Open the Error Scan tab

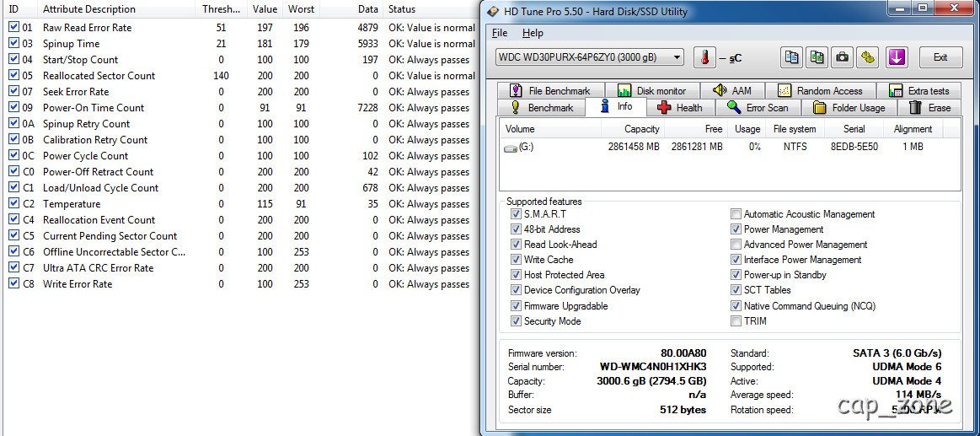(758, 108)
